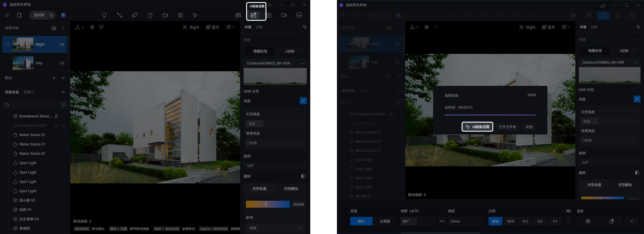Open hamburger menu in left window
644x234 pixels.
click(x=7, y=15)
